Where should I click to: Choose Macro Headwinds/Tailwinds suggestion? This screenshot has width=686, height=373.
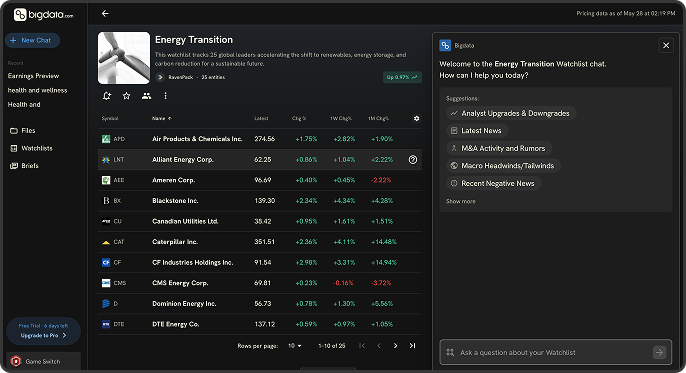503,166
